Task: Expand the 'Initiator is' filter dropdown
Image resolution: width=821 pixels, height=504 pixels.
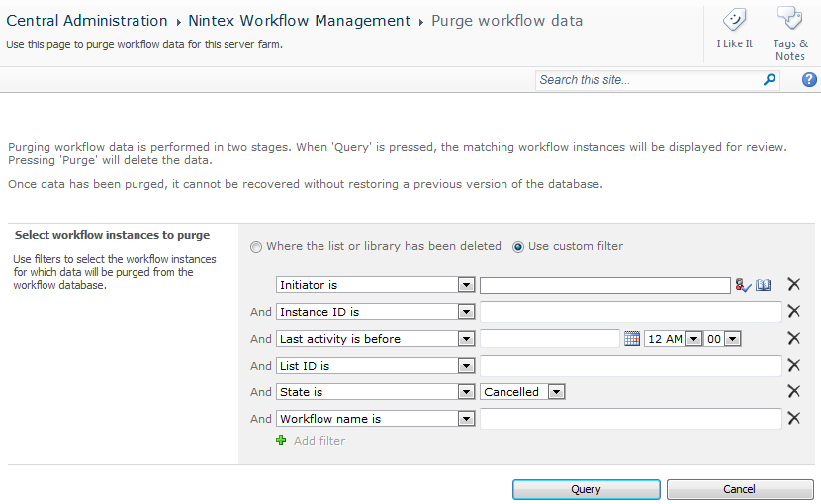Action: (x=466, y=285)
